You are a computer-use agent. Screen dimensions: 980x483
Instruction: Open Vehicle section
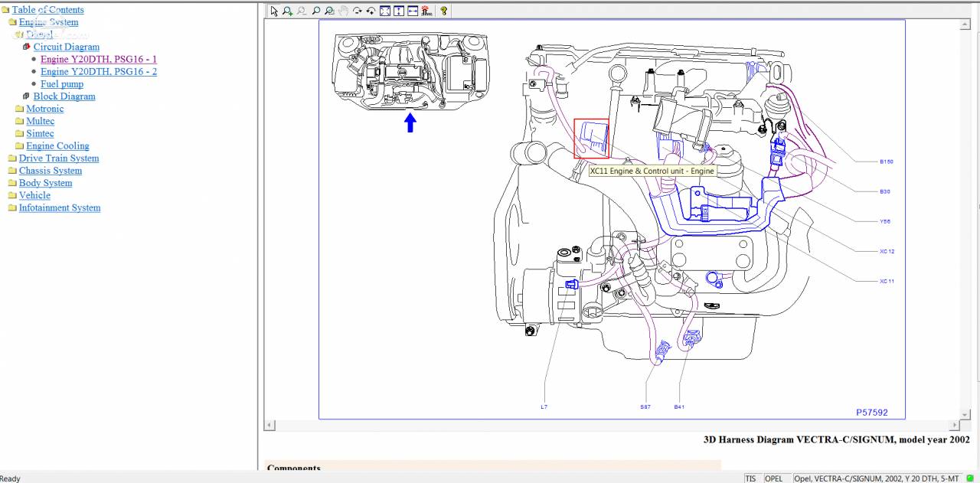coord(34,195)
